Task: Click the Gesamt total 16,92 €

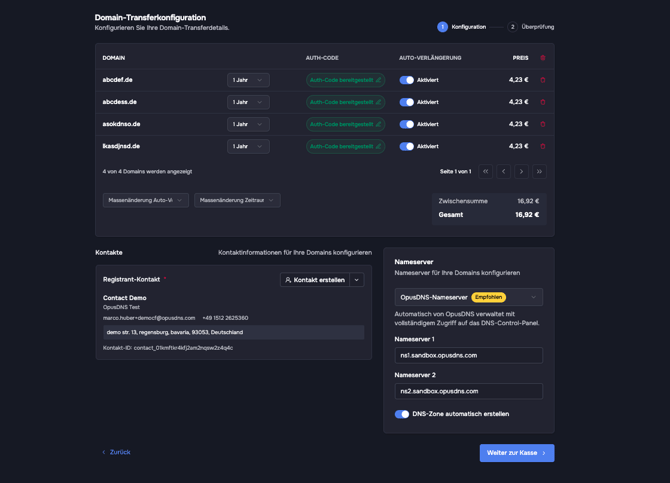Action: click(x=527, y=215)
